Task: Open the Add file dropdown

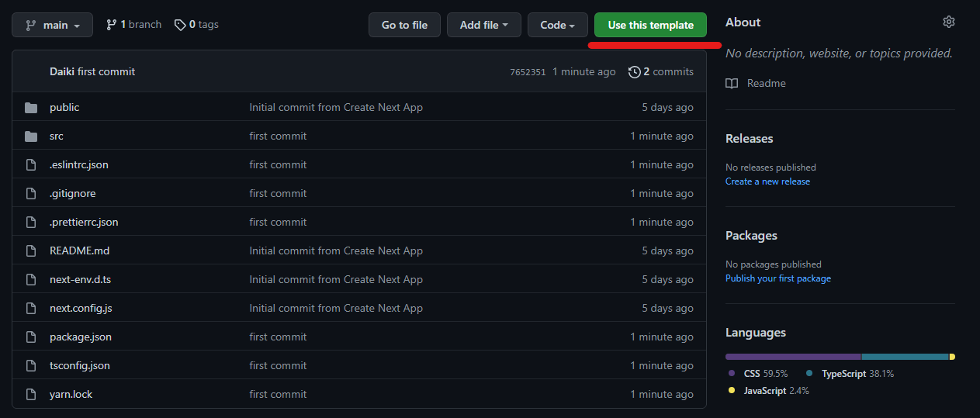Action: (x=484, y=25)
